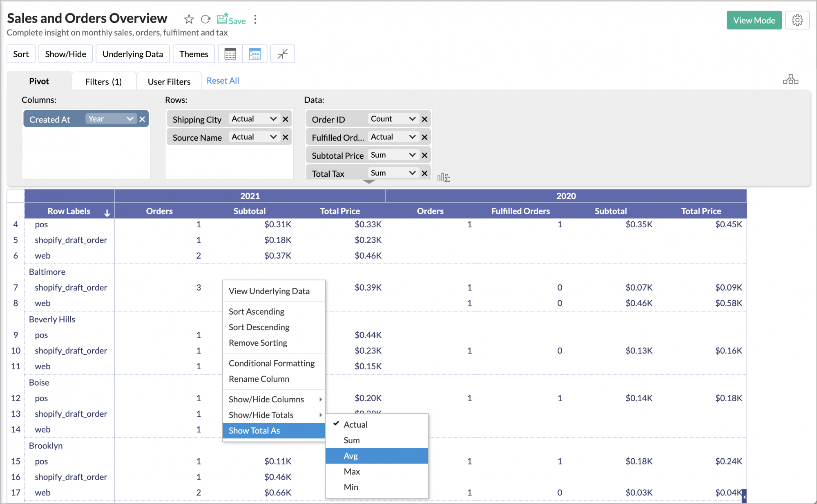Click the favorite star icon
Viewport: 817px width, 504px height.
[x=189, y=19]
